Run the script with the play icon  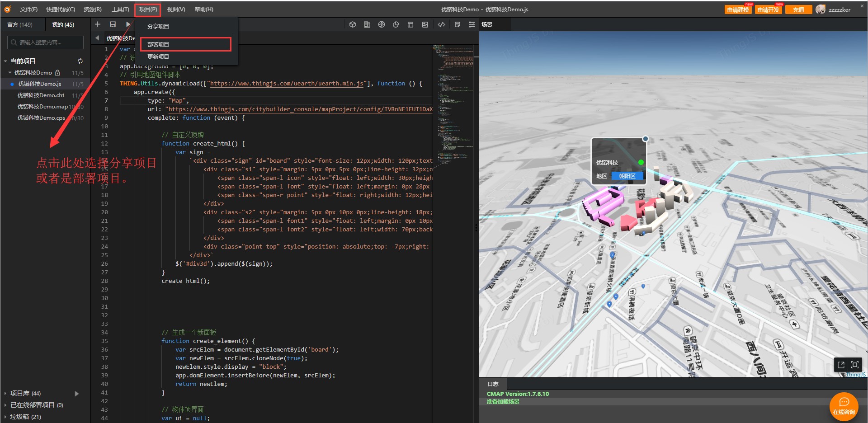128,24
